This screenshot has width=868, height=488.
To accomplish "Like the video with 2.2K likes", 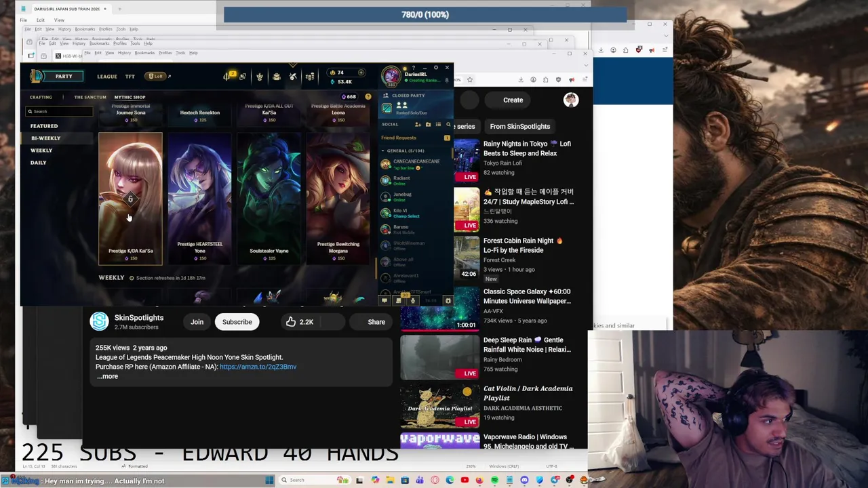I will (x=299, y=322).
